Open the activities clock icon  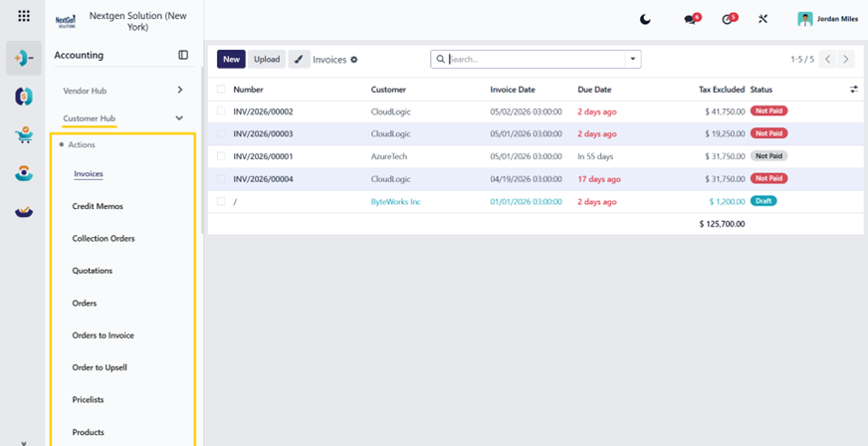[x=727, y=19]
